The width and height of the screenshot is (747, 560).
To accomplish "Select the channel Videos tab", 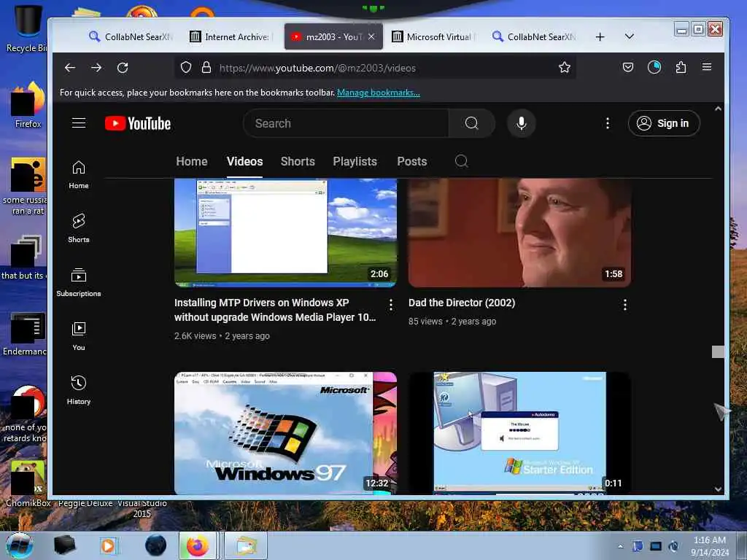I will [244, 161].
